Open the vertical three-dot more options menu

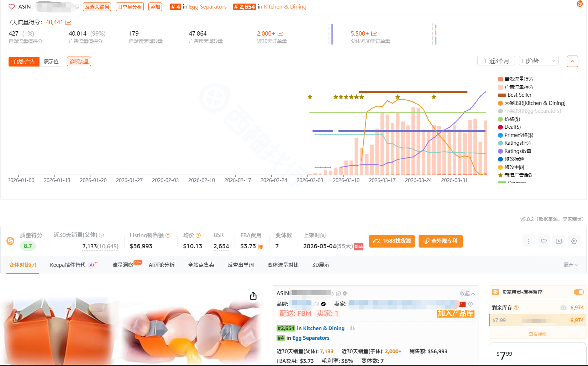528,241
